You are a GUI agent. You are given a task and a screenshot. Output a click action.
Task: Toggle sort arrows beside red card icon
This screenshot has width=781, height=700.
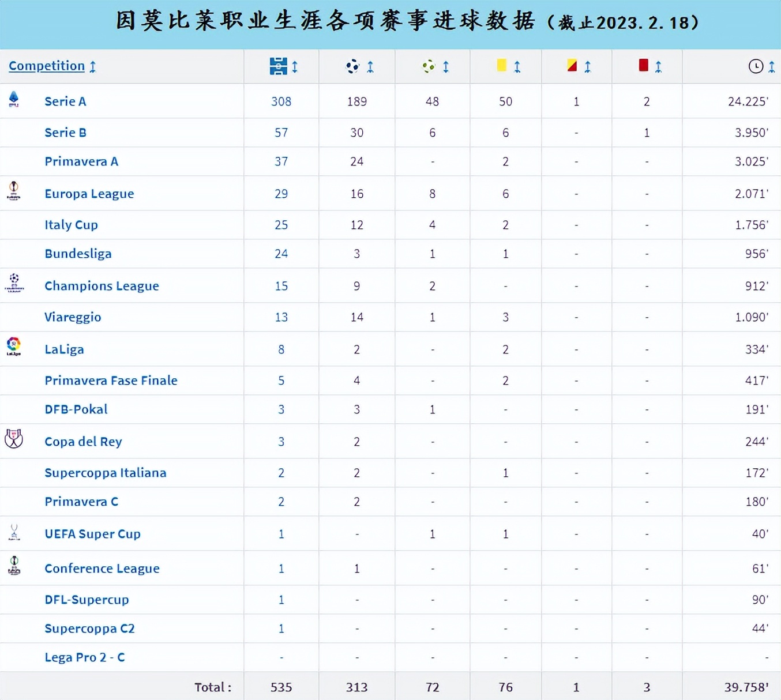(658, 67)
